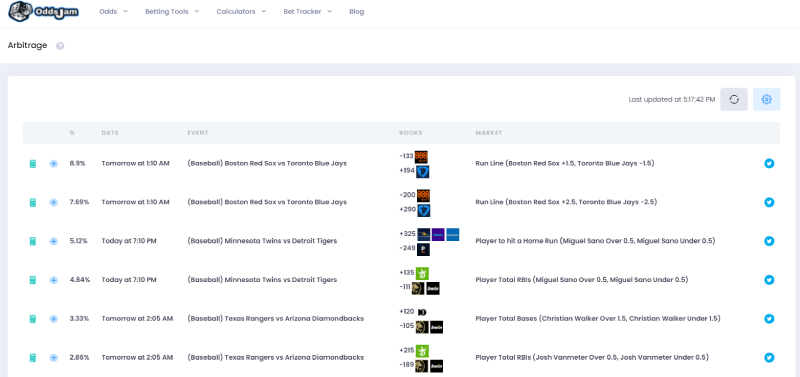Tweet the Miguel Sano Total RBIs arbitrage
This screenshot has width=800, height=377.
click(x=769, y=280)
